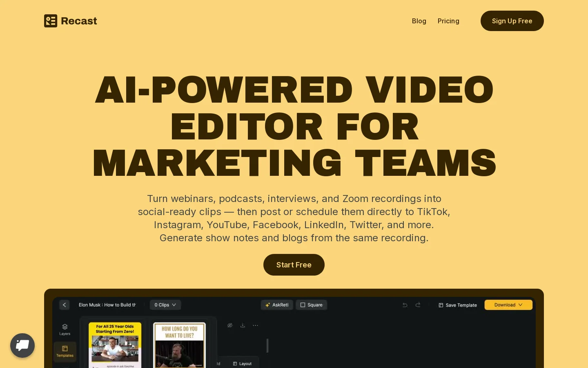Image resolution: width=588 pixels, height=368 pixels.
Task: Click the Sign Up Free button
Action: point(512,21)
